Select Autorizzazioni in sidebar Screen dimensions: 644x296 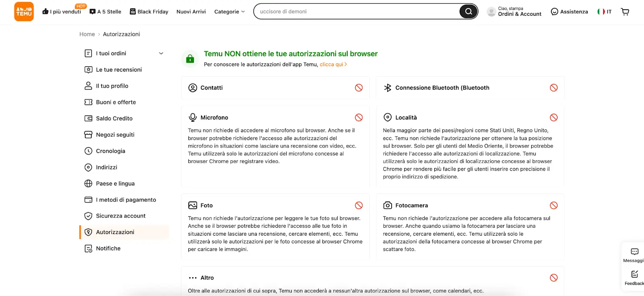click(x=124, y=232)
